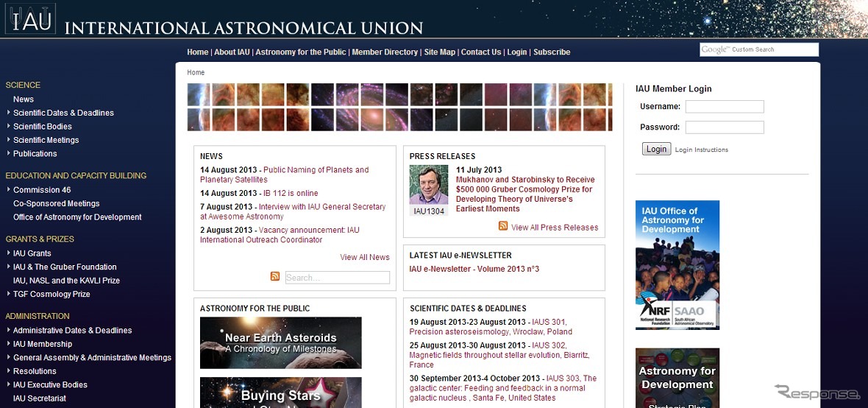Open the News RSS feed icon

pos(275,276)
